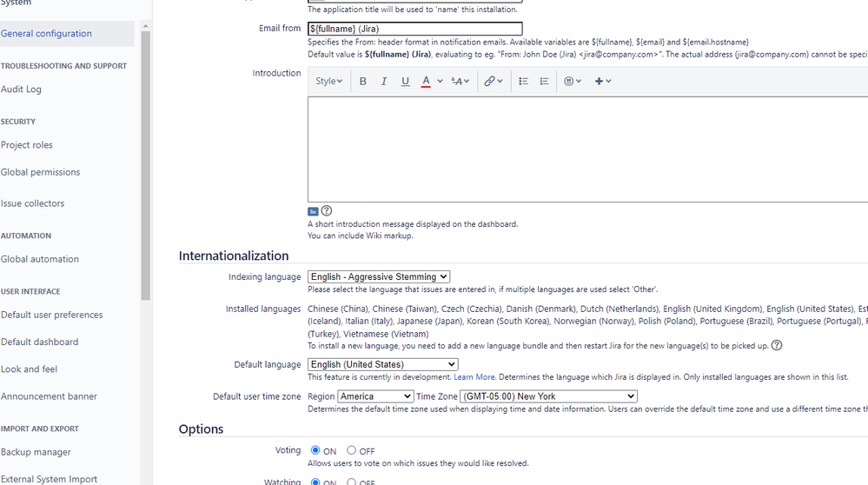Toggle underline formatting in Introduction editor
The height and width of the screenshot is (485, 868).
tap(405, 82)
